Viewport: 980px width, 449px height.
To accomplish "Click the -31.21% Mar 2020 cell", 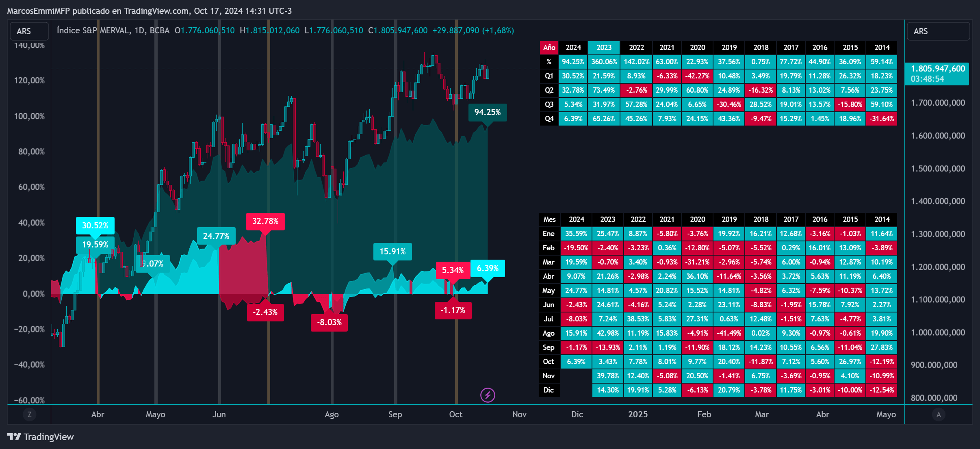I will click(x=697, y=262).
